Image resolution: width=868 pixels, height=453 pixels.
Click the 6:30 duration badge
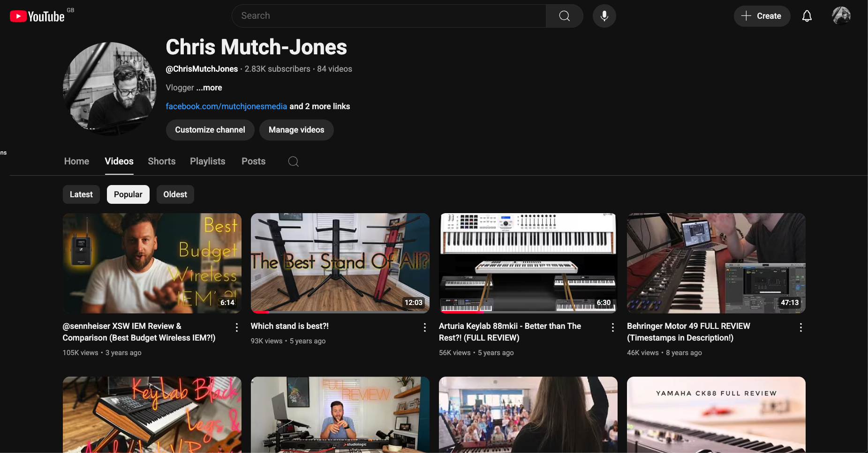tap(604, 303)
